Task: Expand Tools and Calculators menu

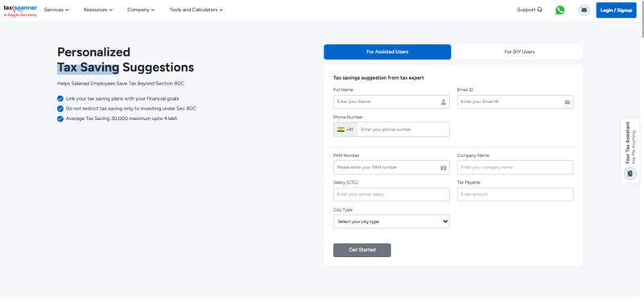Action: (196, 10)
